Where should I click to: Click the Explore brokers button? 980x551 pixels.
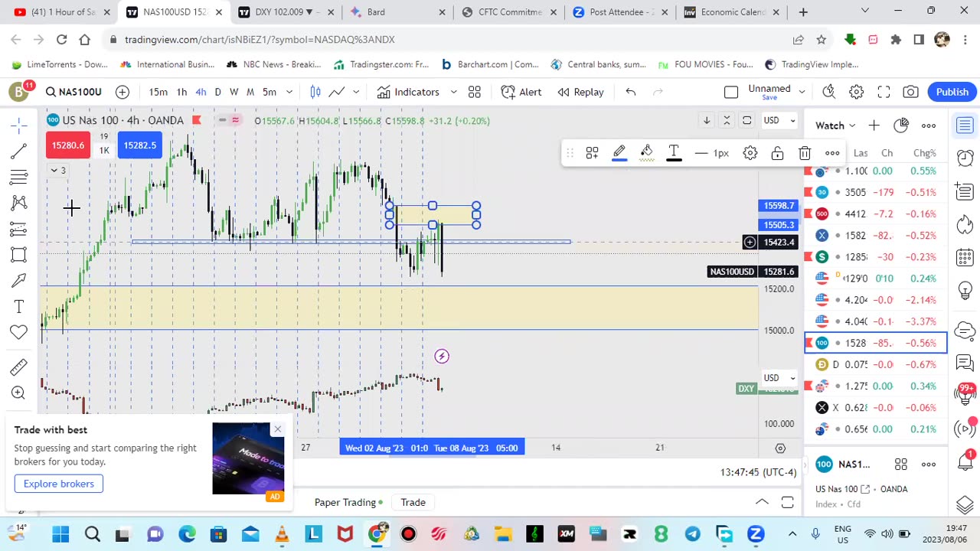coord(59,484)
